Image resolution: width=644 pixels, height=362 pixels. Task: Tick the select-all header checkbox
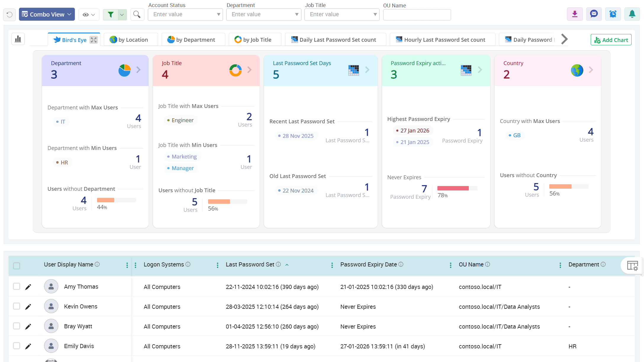click(17, 266)
